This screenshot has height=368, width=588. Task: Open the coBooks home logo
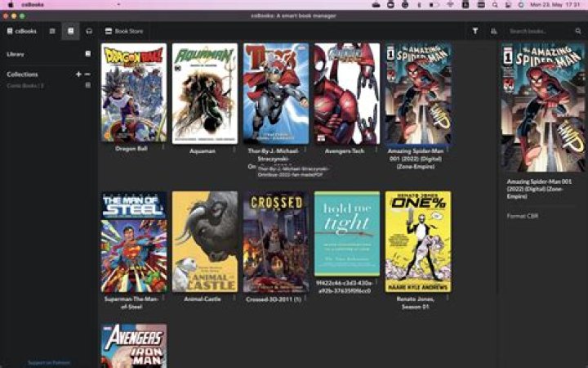coord(22,31)
